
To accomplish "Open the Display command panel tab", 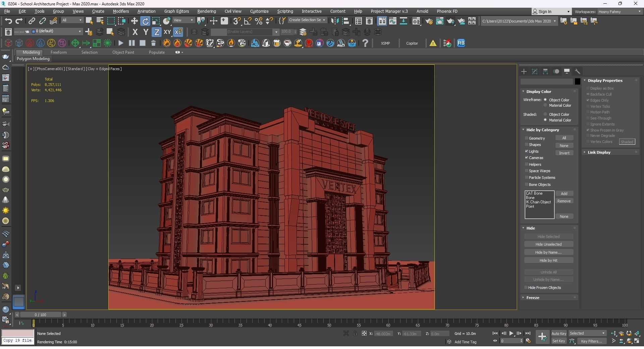I will point(567,71).
